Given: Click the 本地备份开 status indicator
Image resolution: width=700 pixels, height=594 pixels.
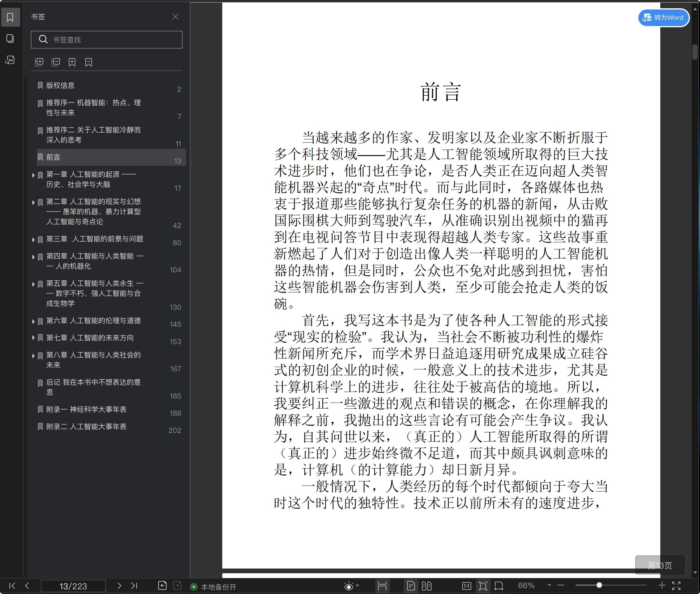Looking at the screenshot, I should (x=214, y=587).
